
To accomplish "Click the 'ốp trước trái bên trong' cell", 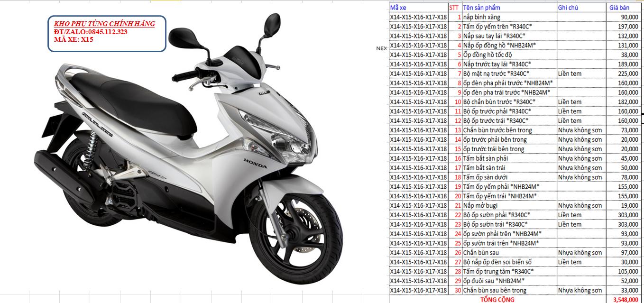I will pos(509,149).
